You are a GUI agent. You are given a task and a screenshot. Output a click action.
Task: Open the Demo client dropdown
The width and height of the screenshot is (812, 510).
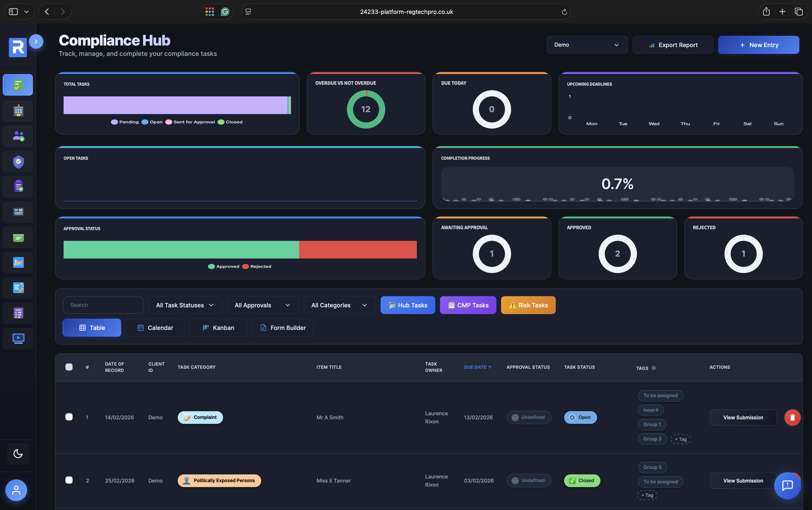pyautogui.click(x=587, y=45)
